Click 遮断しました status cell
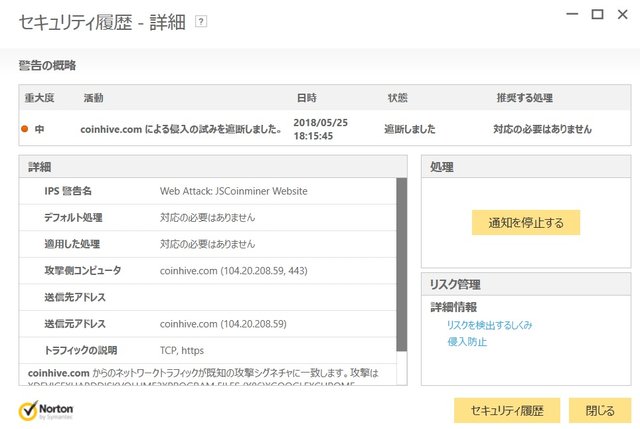640x429 pixels. click(x=410, y=129)
